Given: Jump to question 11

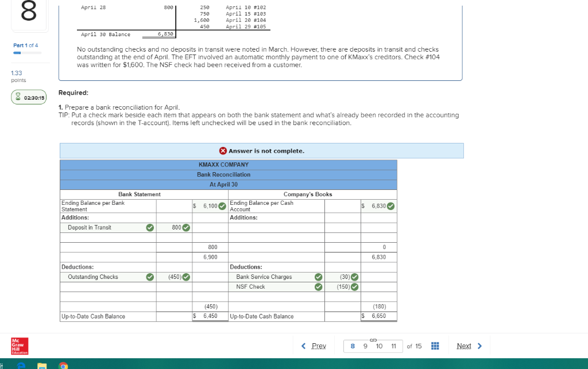Looking at the screenshot, I should 394,346.
